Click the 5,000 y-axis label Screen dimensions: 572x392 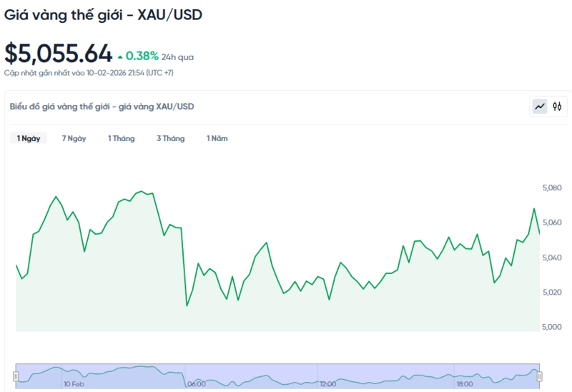(x=553, y=327)
